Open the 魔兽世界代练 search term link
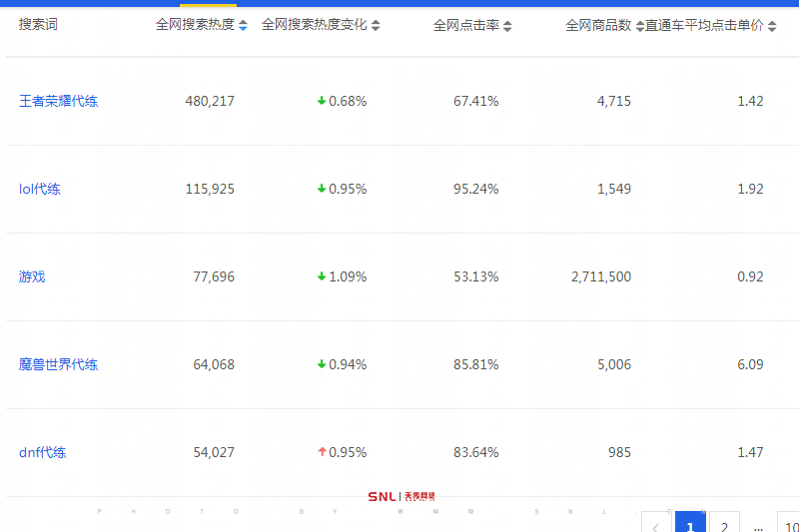799x532 pixels. [x=58, y=364]
